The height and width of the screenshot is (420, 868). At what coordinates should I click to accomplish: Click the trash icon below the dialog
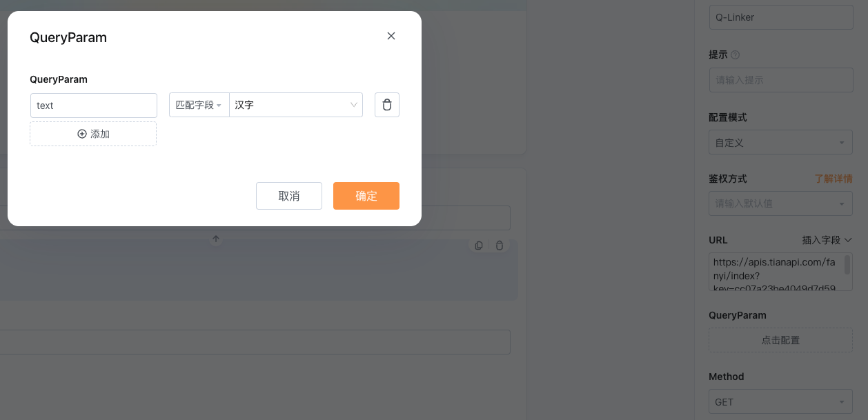pyautogui.click(x=500, y=246)
